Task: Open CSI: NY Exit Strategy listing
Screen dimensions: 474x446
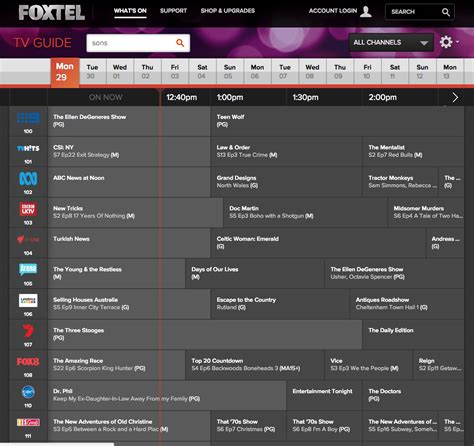Action: (129, 152)
